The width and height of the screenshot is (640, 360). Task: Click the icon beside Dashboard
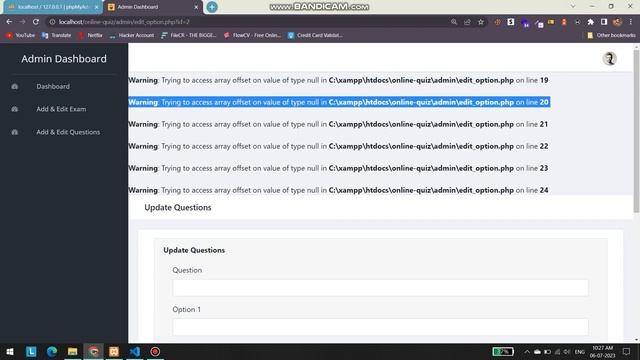pos(15,87)
